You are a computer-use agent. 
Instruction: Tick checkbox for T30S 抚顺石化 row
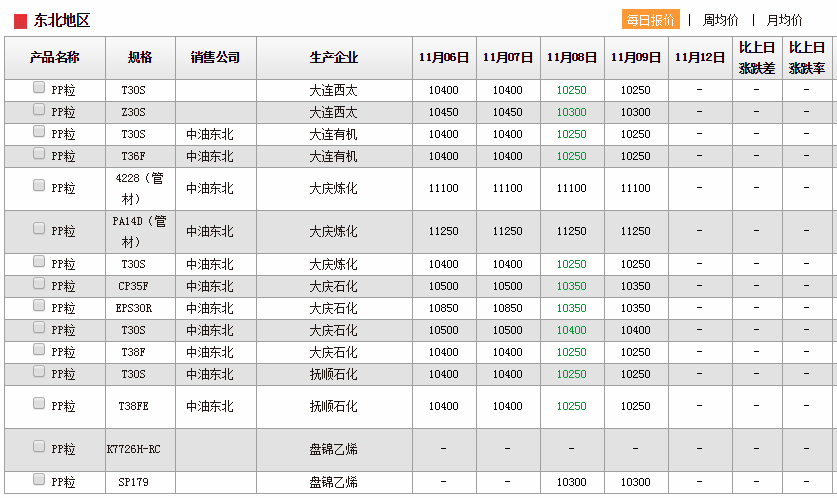pyautogui.click(x=39, y=371)
